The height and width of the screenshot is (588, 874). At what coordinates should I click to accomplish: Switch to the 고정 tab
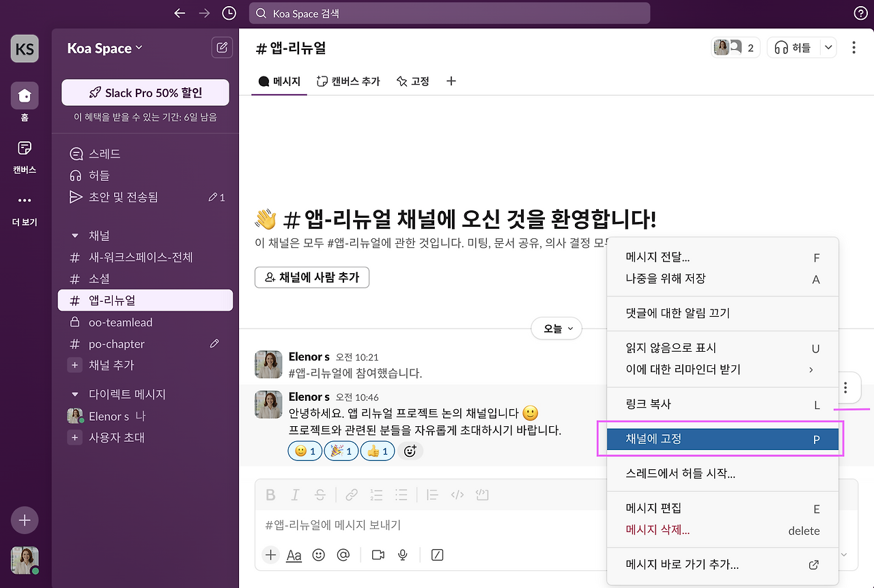point(412,81)
